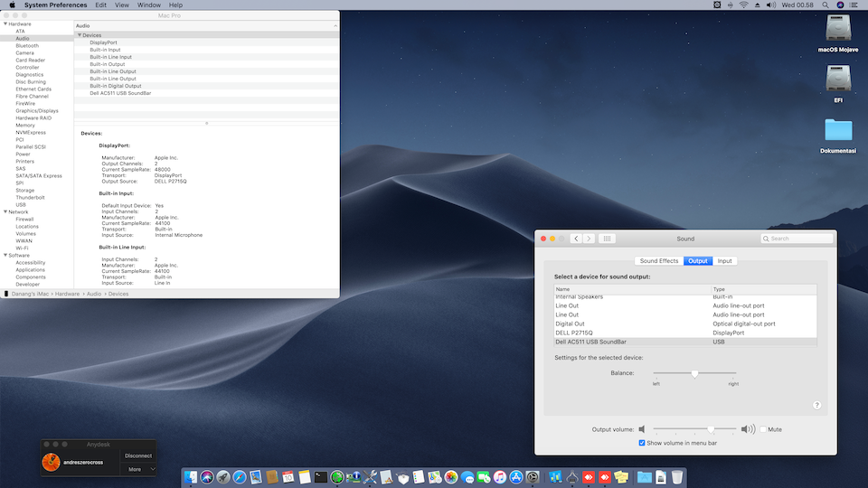Uncheck Show volume in menu bar
Screen dimensions: 868x488
coord(642,443)
